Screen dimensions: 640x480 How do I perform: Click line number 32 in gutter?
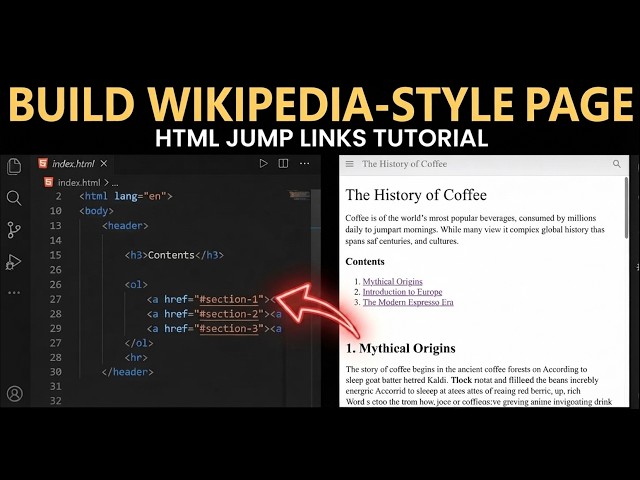56,401
